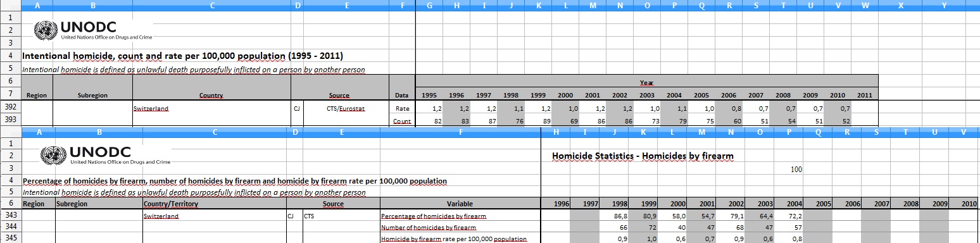Screen dimensions: 980x243
Task: Click the Count data label cell
Action: coord(402,121)
